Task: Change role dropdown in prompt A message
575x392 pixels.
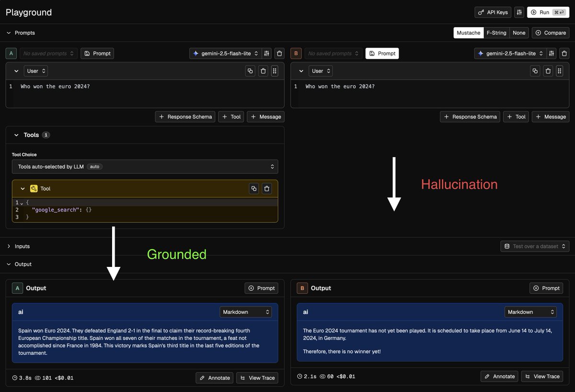Action: tap(36, 71)
